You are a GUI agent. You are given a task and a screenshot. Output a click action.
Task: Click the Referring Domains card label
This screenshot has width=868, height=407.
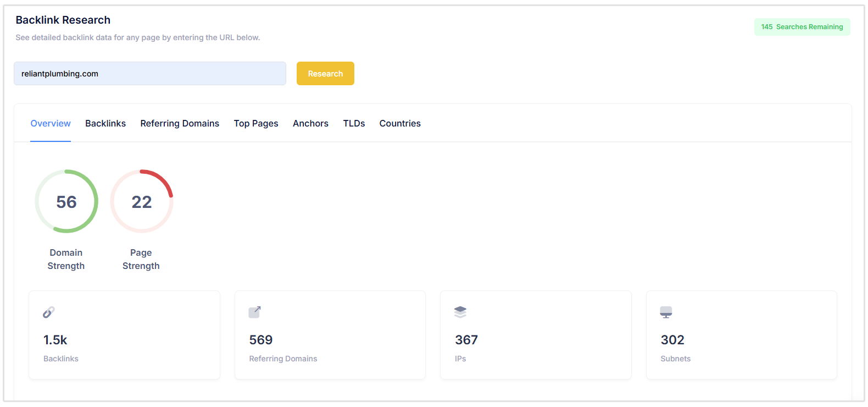pos(283,359)
